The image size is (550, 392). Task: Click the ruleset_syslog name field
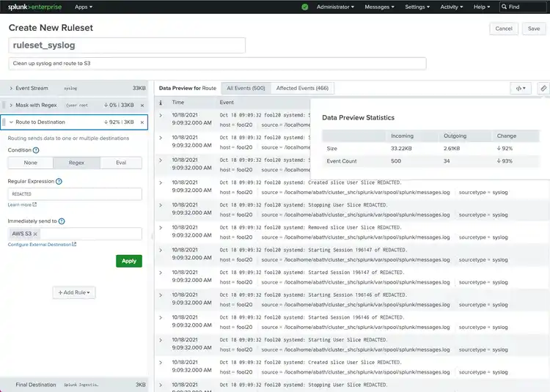[x=127, y=45]
